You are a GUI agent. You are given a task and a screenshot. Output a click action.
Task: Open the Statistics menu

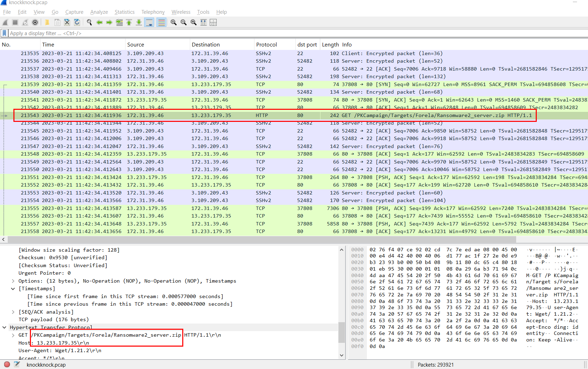(x=124, y=12)
